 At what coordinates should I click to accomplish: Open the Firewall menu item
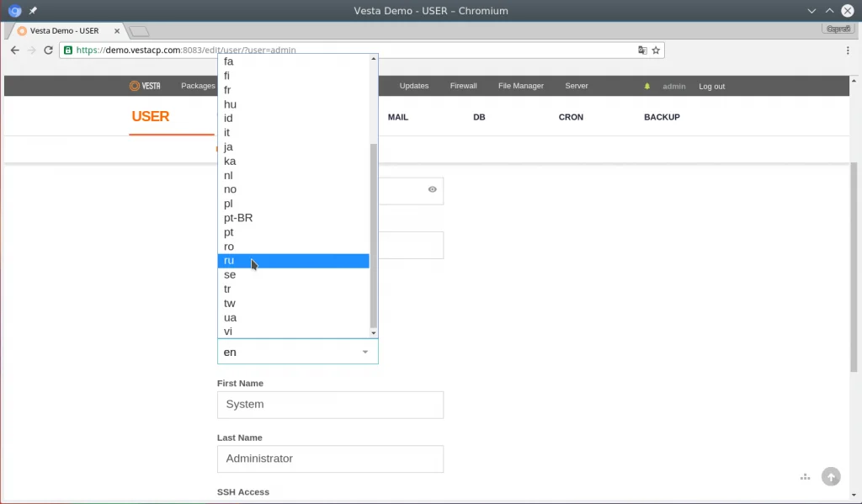click(464, 86)
